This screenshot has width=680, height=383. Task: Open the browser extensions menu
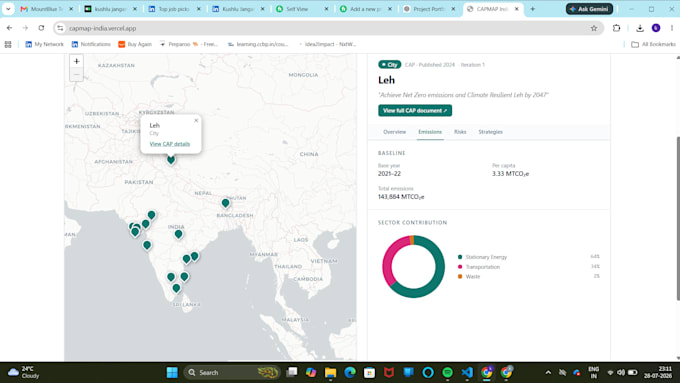point(616,28)
